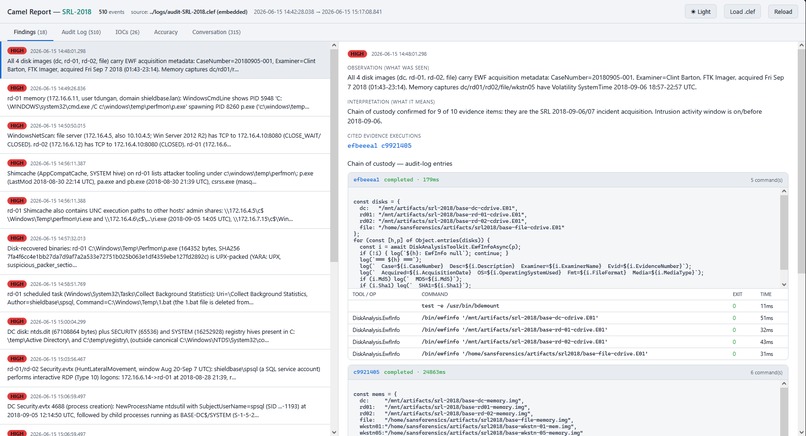Select the Shimcache AppCompatCache finding
806x436 pixels.
coord(165,173)
